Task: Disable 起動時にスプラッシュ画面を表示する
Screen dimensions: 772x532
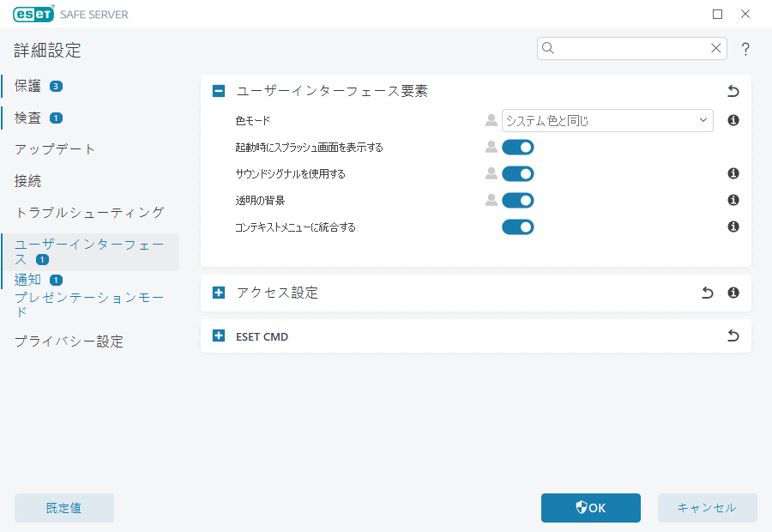Action: (518, 147)
